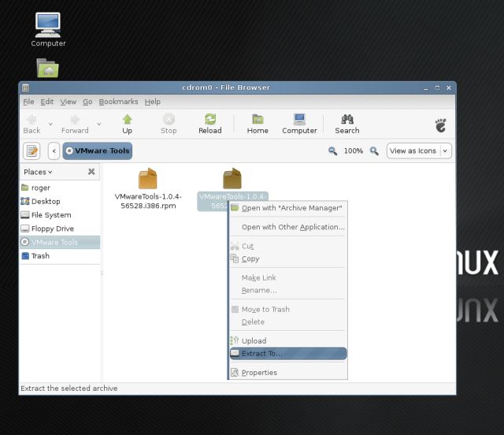Open the View menu

(x=69, y=102)
